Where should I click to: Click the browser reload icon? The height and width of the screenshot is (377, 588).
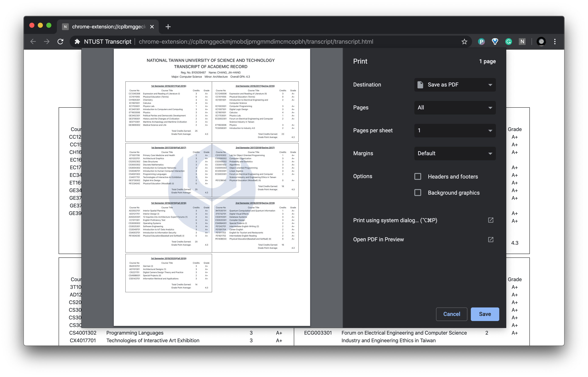tap(60, 42)
